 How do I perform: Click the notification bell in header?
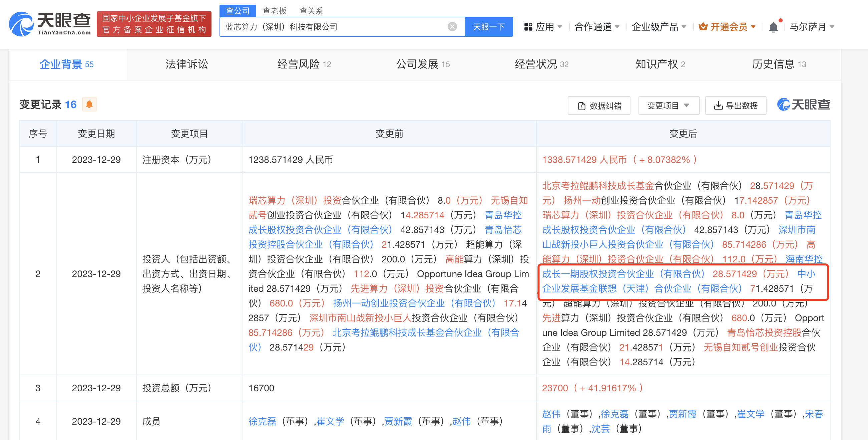click(773, 27)
